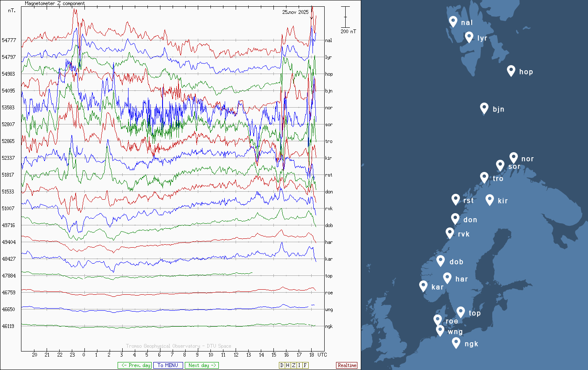588x370 pixels.
Task: Click baseline value 54777
Action: tap(8, 40)
